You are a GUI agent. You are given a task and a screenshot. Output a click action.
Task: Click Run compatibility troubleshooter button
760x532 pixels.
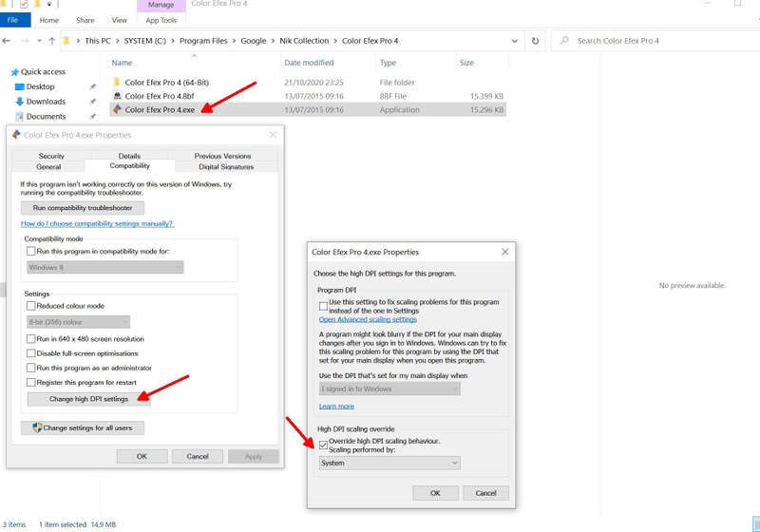point(83,208)
